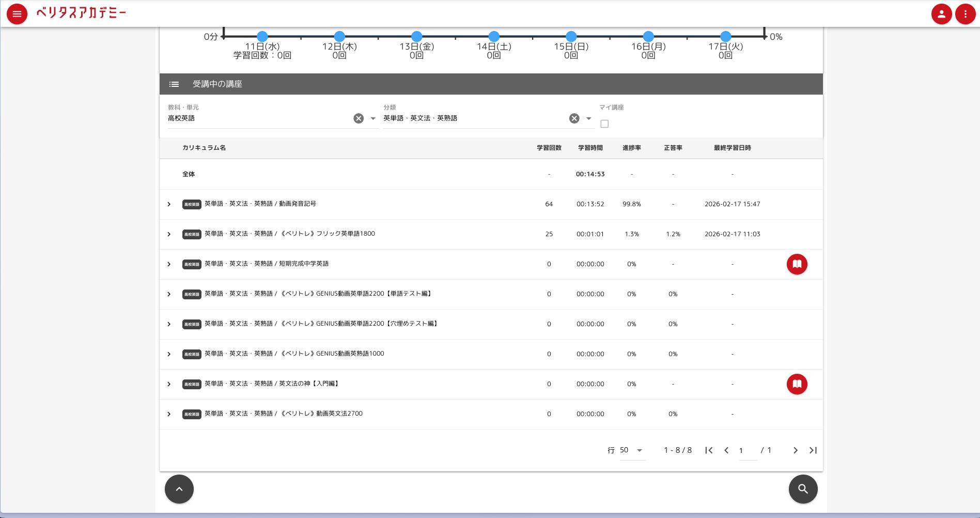
Task: Jump to the last page of results
Action: tap(813, 450)
